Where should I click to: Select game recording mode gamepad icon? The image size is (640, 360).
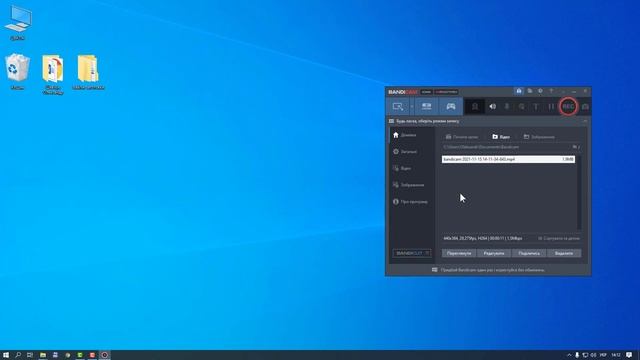point(451,107)
